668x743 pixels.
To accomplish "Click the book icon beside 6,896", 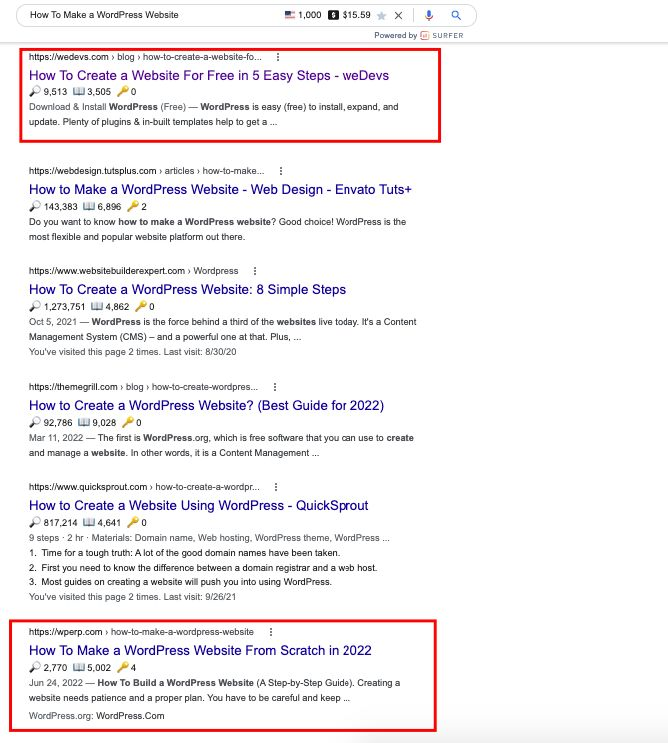I will [89, 206].
